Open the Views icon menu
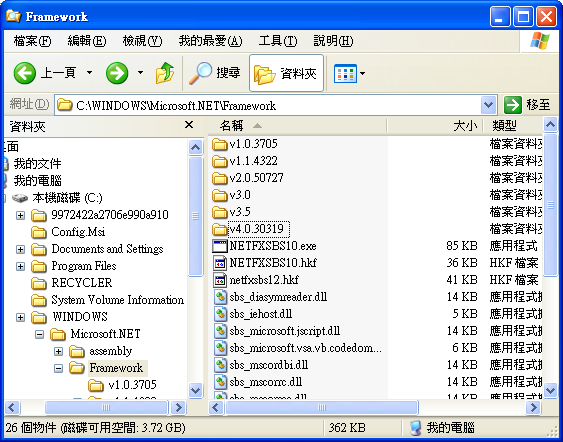Viewport: 563px width, 442px height. 345,73
